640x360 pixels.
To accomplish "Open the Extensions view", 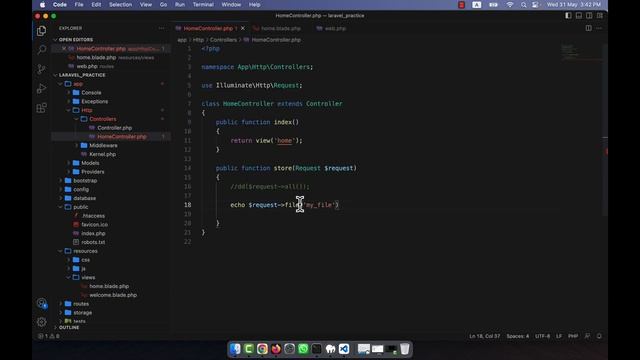I will coord(41,108).
